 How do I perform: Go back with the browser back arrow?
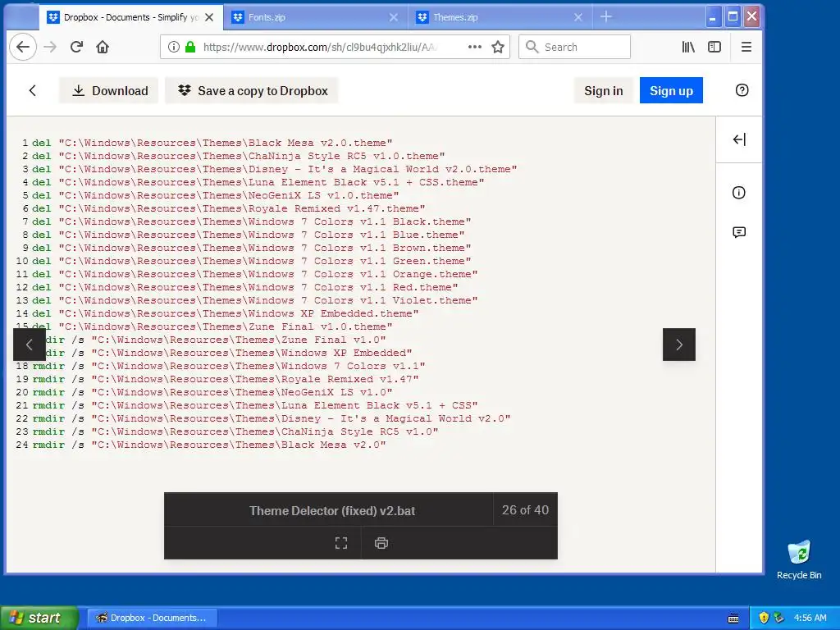pos(23,47)
